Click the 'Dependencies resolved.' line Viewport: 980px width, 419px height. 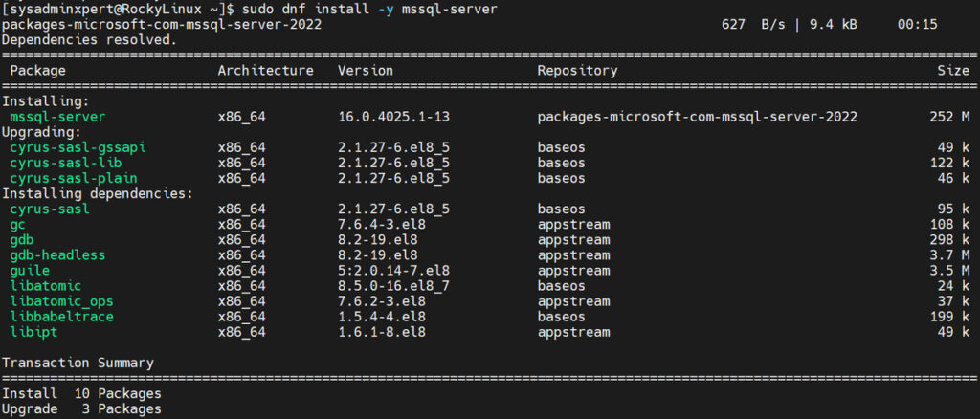(90, 40)
